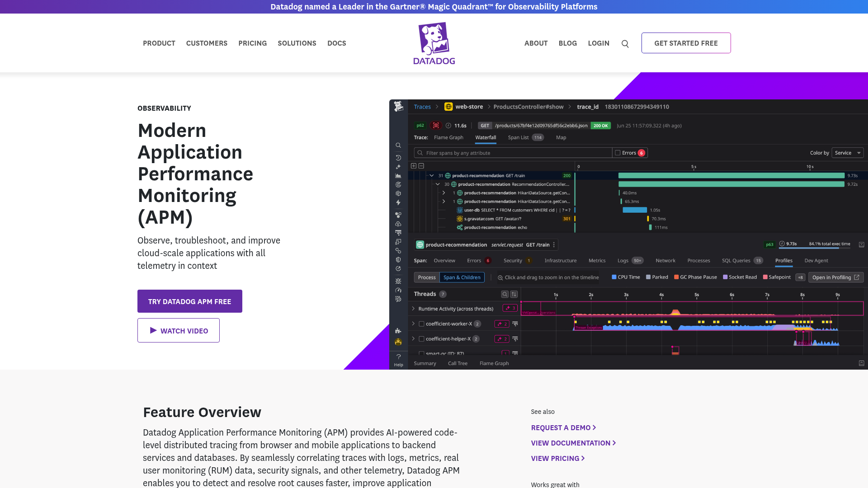
Task: Expand the first HikariDataSource.getCon span row
Action: [443, 193]
